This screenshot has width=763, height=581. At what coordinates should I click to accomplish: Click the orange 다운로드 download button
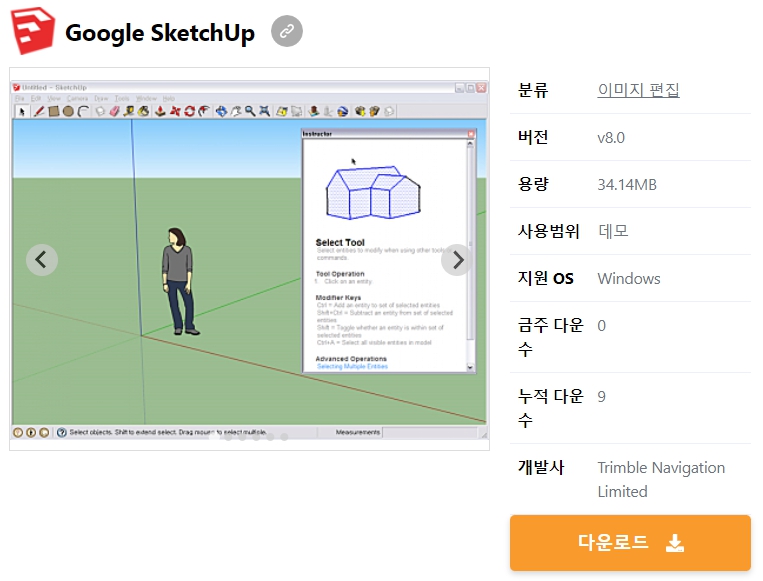click(630, 543)
